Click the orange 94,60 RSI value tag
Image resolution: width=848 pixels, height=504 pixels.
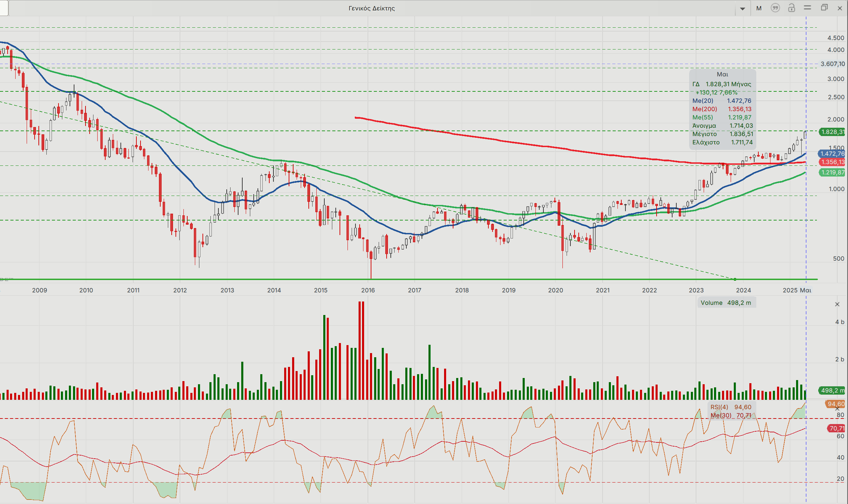pos(836,404)
